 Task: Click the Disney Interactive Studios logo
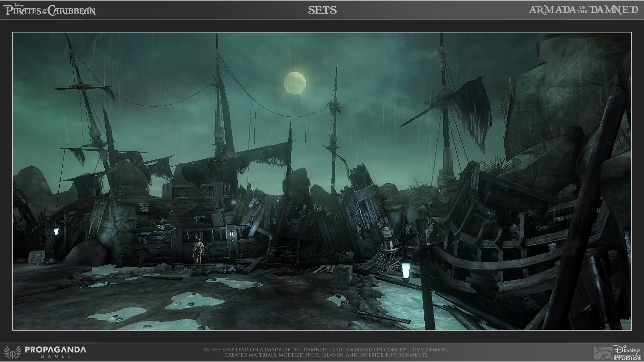617,352
